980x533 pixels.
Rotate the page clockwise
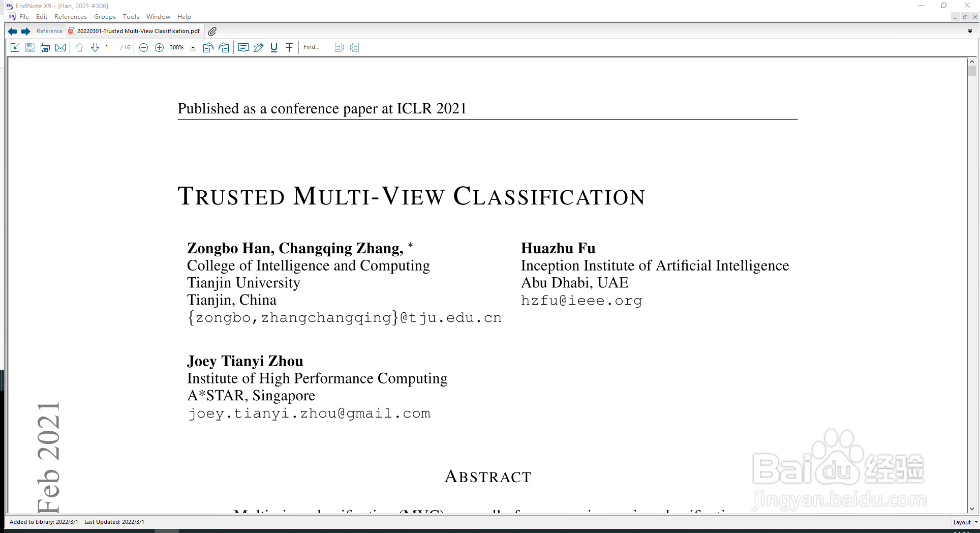(x=224, y=47)
